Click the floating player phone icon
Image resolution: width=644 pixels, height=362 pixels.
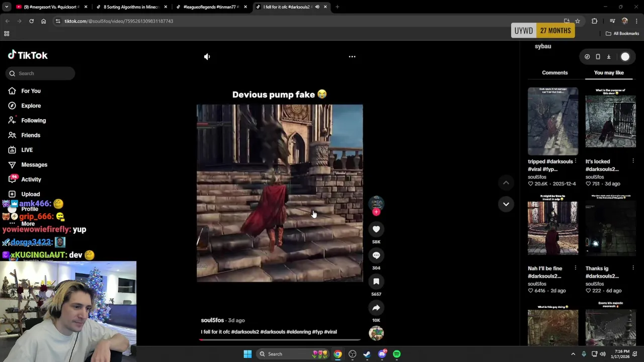coord(598,57)
